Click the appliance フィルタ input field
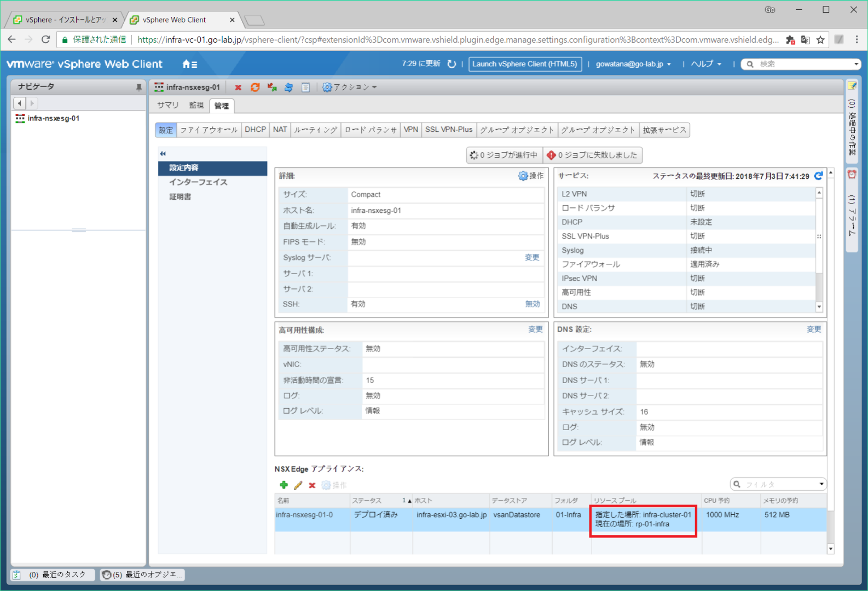Screen dimensions: 868x591 (x=779, y=484)
